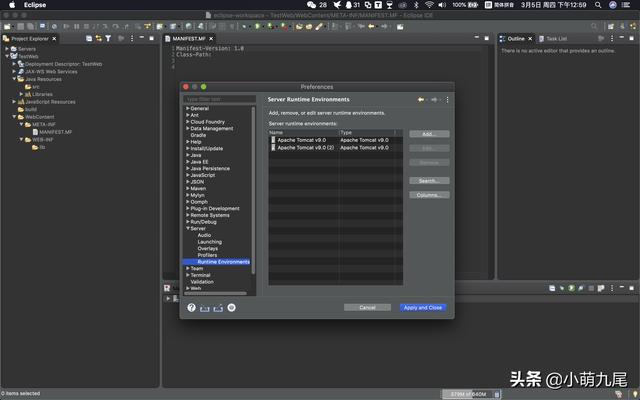This screenshot has height=400, width=640.
Task: Click the Add... button
Action: point(429,134)
